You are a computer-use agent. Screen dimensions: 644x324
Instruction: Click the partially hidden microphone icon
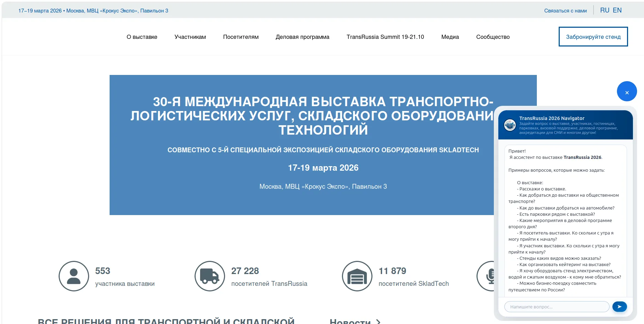click(486, 276)
